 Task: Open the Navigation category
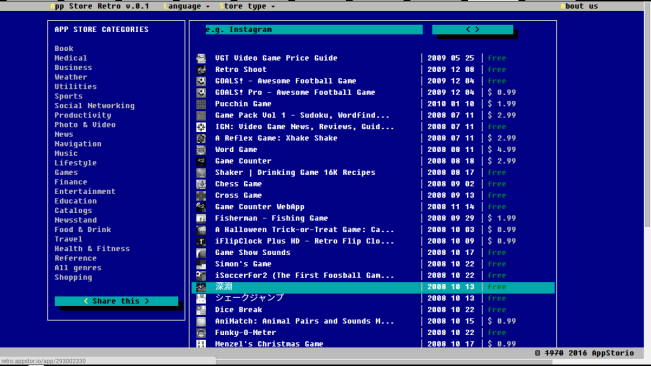(x=78, y=144)
